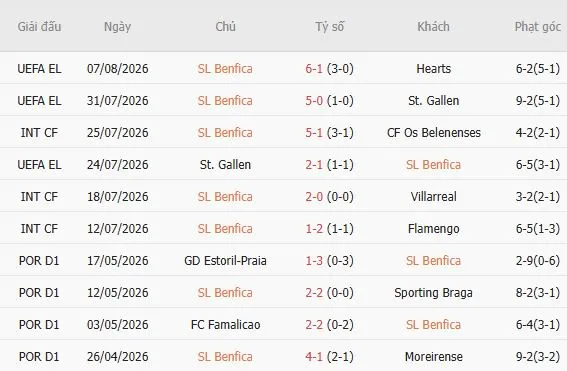Click the Hearts away team name

point(433,69)
